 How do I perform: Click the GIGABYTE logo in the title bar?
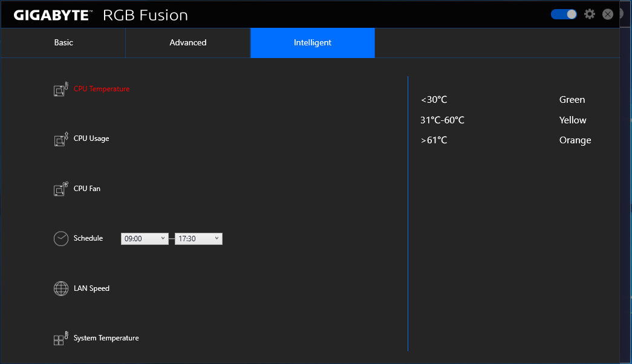tap(53, 15)
